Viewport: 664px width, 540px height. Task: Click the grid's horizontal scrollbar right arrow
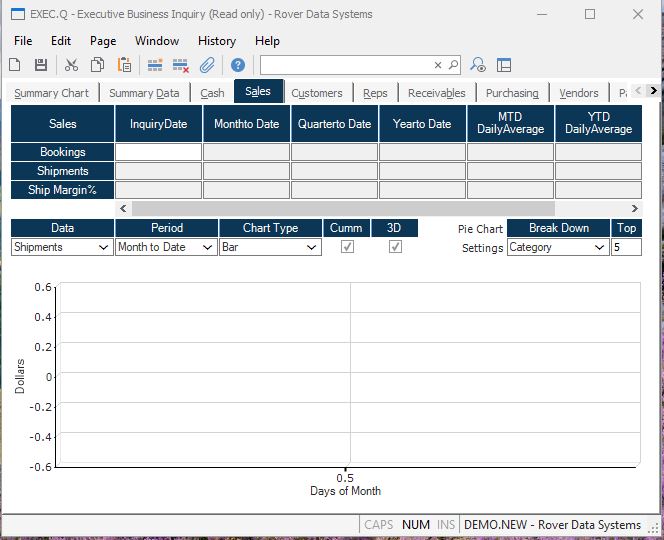click(x=634, y=208)
